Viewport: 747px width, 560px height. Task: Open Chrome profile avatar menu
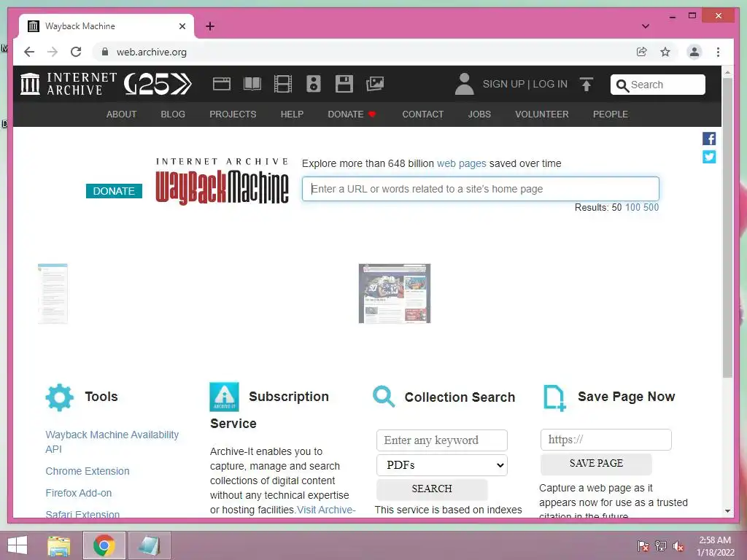tap(694, 52)
